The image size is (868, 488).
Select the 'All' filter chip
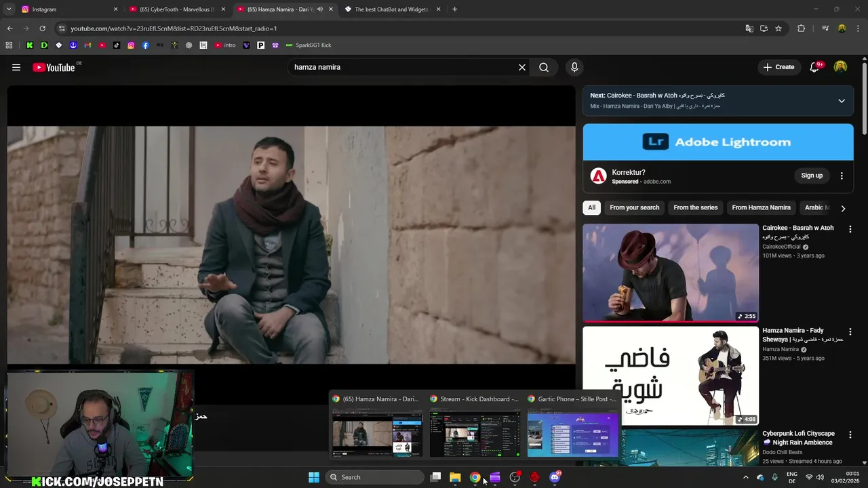(x=591, y=207)
